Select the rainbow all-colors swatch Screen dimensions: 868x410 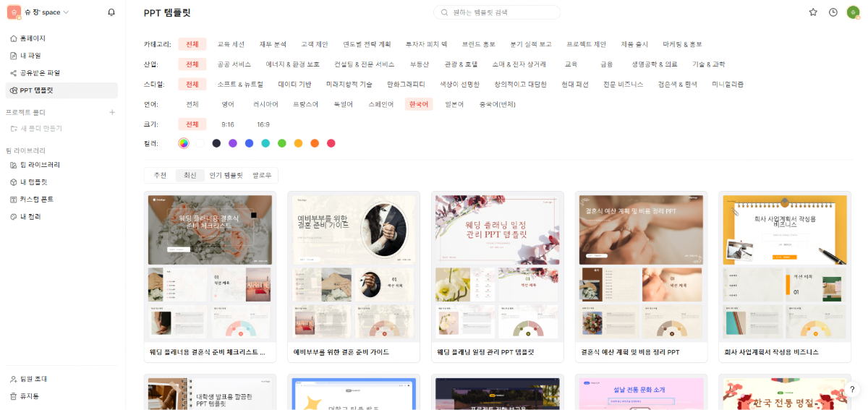pos(184,143)
